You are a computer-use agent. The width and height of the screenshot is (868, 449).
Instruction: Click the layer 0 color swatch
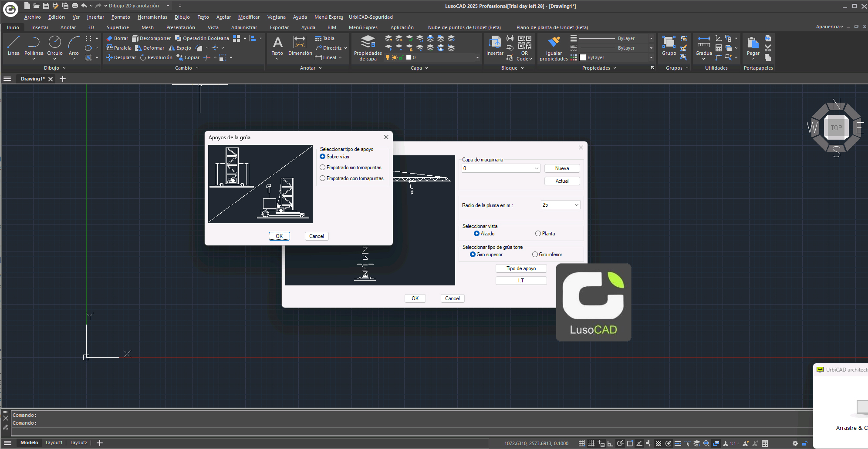[409, 57]
